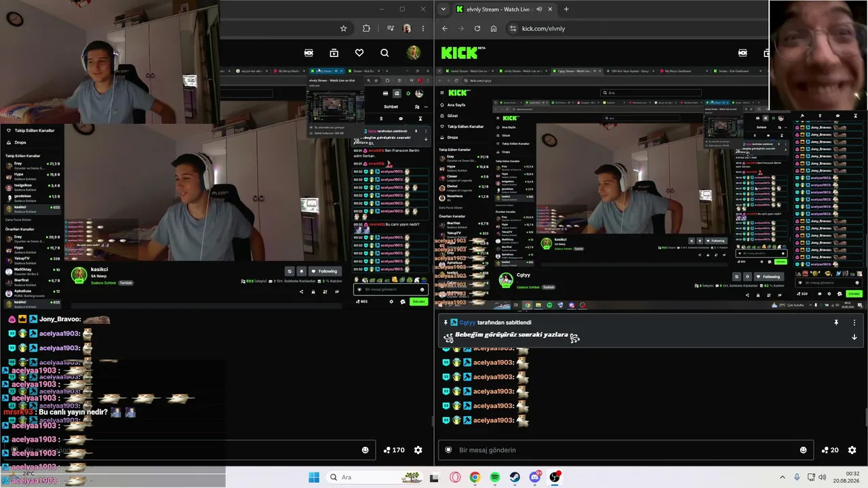Open Kick user avatar menu in left window
The width and height of the screenshot is (868, 488).
[x=413, y=53]
